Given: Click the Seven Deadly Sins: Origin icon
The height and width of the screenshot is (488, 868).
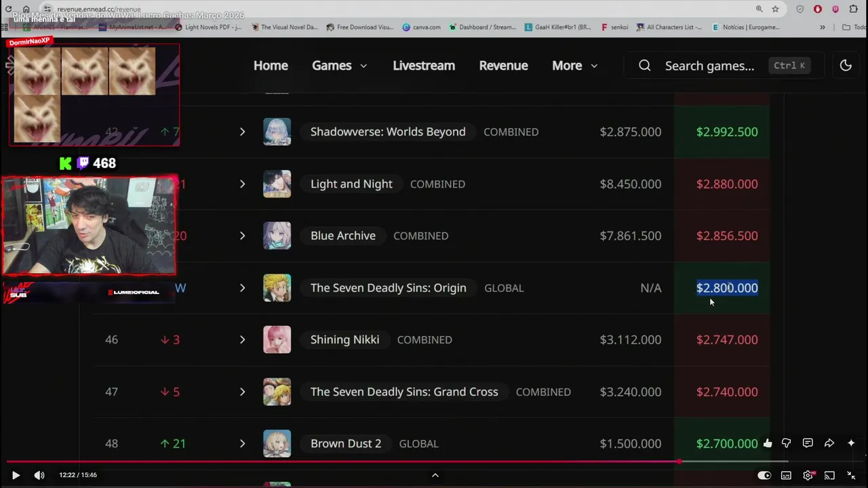Looking at the screenshot, I should pos(277,288).
